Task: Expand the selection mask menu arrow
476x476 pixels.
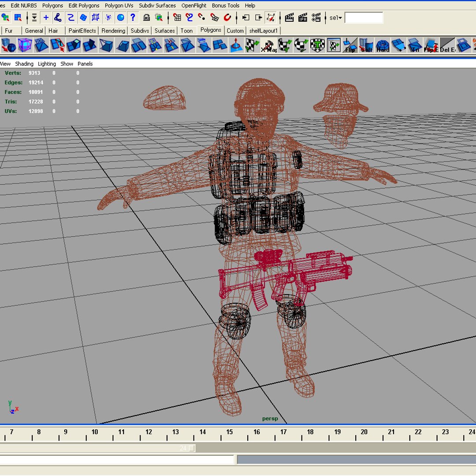Action: point(34,18)
